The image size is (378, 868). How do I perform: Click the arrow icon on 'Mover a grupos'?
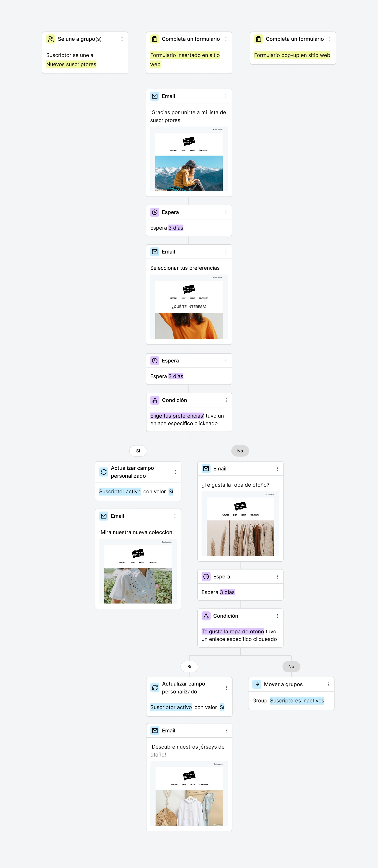click(x=257, y=684)
